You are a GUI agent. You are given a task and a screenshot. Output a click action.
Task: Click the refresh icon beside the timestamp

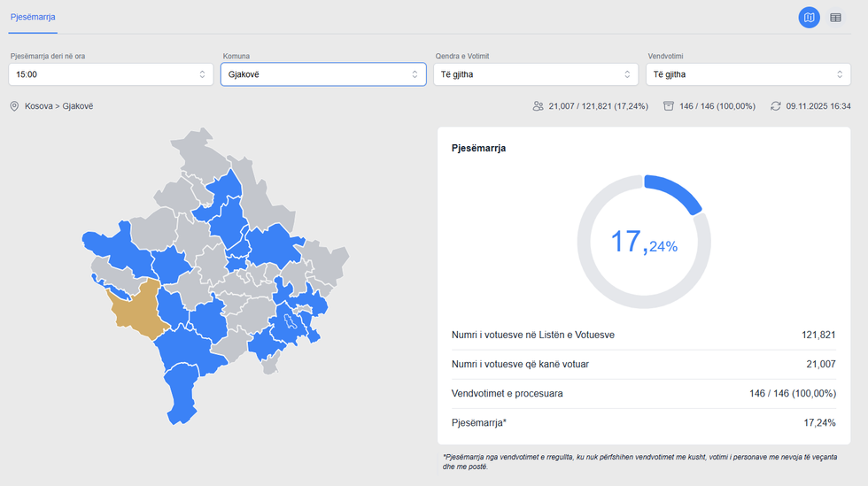pos(775,106)
